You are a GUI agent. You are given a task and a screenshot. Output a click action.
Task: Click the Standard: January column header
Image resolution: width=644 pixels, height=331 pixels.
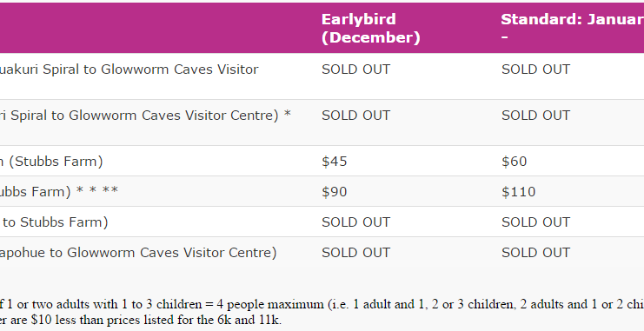[x=573, y=29]
